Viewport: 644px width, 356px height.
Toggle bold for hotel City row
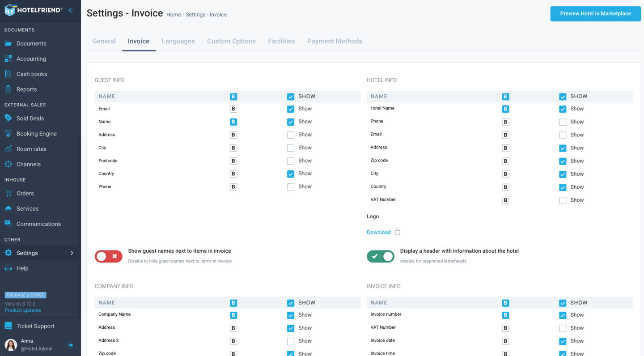pyautogui.click(x=505, y=174)
